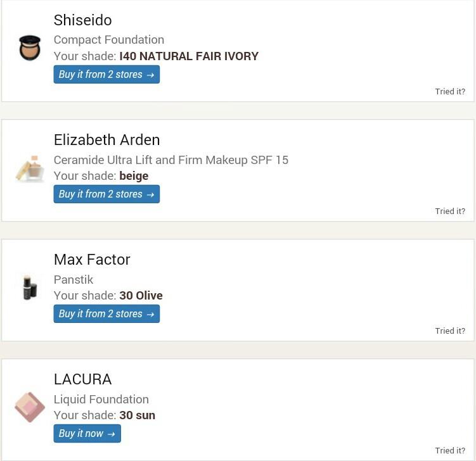The image size is (476, 461).
Task: Open the LACURA brand heading
Action: (x=82, y=379)
